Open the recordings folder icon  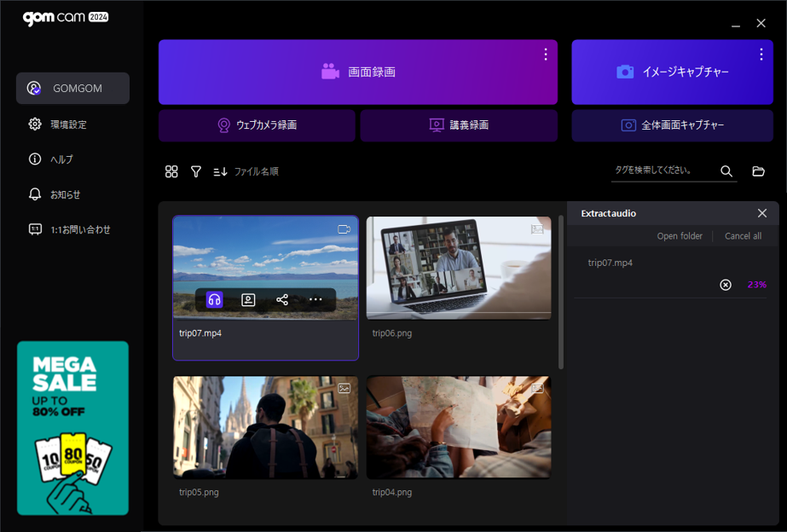pos(758,171)
